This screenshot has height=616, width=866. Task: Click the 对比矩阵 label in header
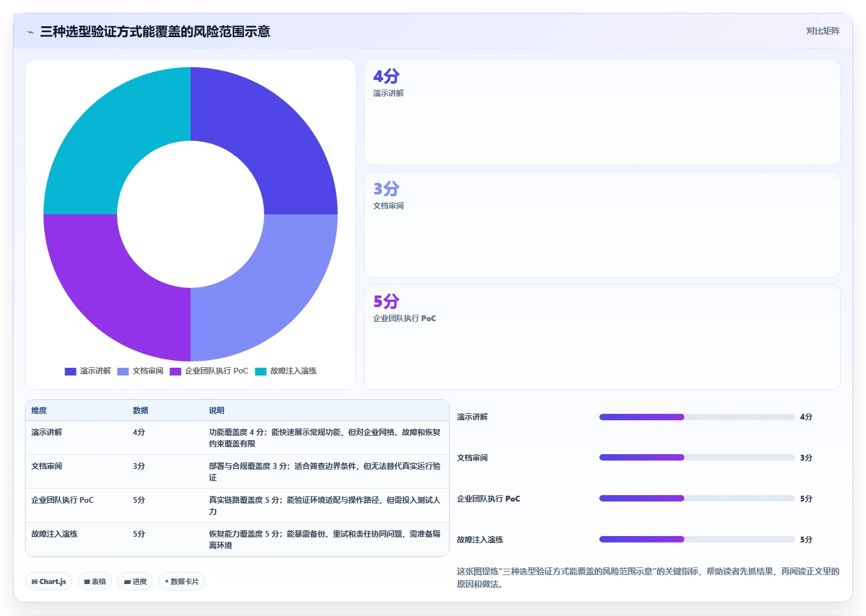click(x=823, y=31)
